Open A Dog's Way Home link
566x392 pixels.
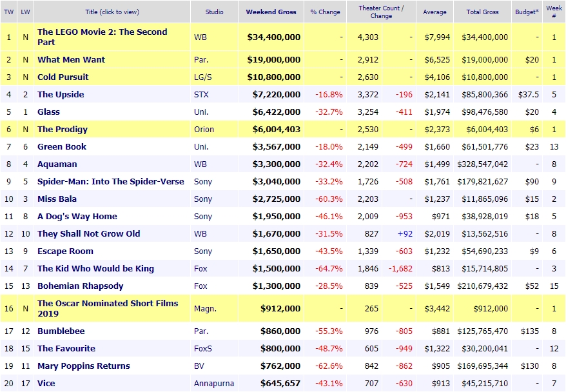click(x=77, y=216)
